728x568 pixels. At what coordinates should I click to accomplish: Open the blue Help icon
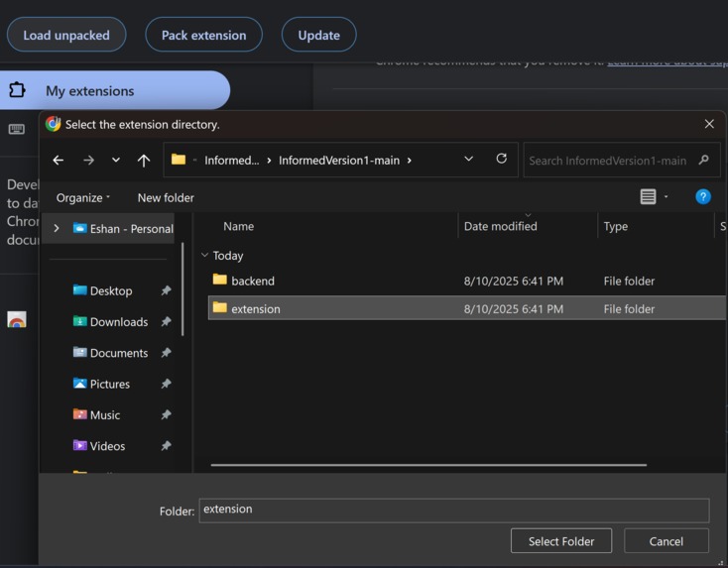click(x=703, y=196)
